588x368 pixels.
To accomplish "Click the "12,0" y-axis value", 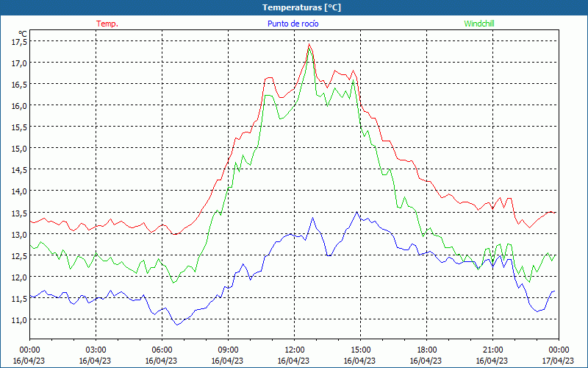I will tap(19, 277).
